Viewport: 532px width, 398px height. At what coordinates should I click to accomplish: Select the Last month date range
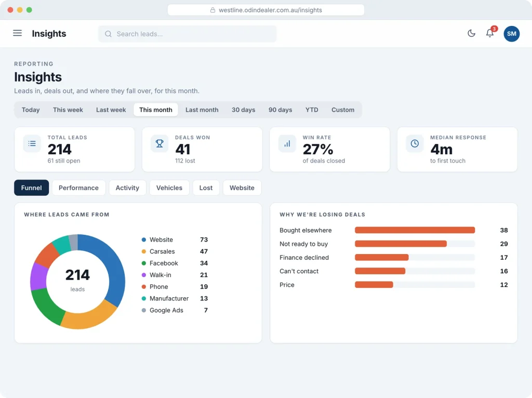tap(202, 110)
